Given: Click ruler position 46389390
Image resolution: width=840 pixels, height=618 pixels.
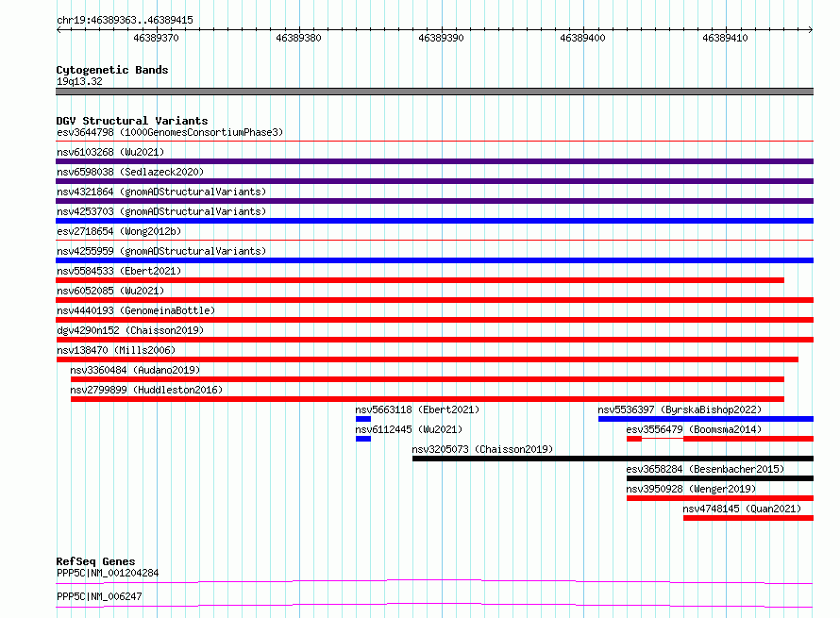Looking at the screenshot, I should (441, 38).
